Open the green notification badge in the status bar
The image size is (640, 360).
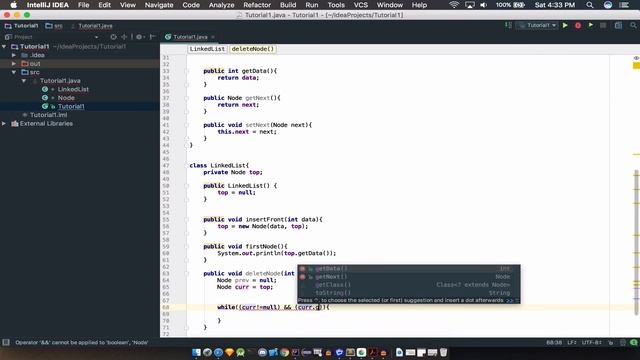point(633,342)
